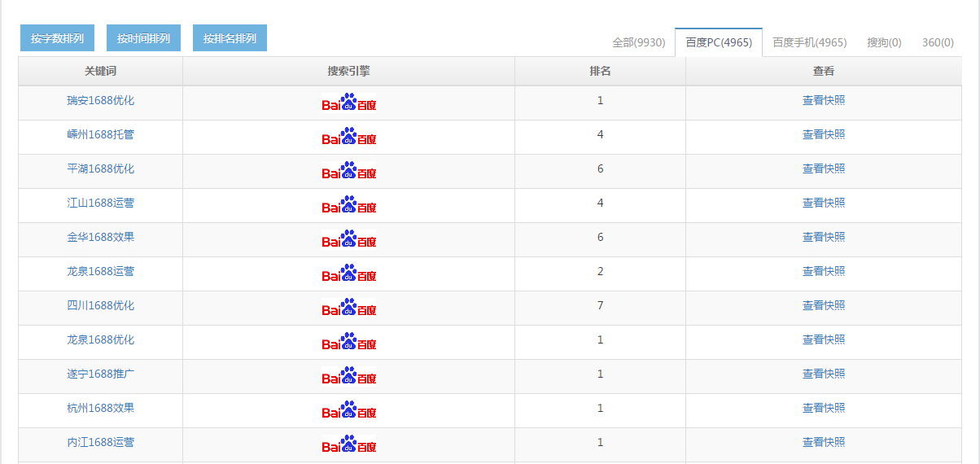Viewport: 980px width, 464px height.
Task: Click rank value 1 for 瑞安1688优化
Action: pyautogui.click(x=601, y=101)
